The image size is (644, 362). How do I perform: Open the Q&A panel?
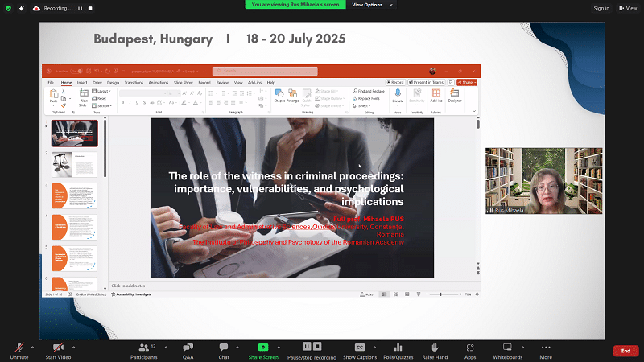click(188, 349)
